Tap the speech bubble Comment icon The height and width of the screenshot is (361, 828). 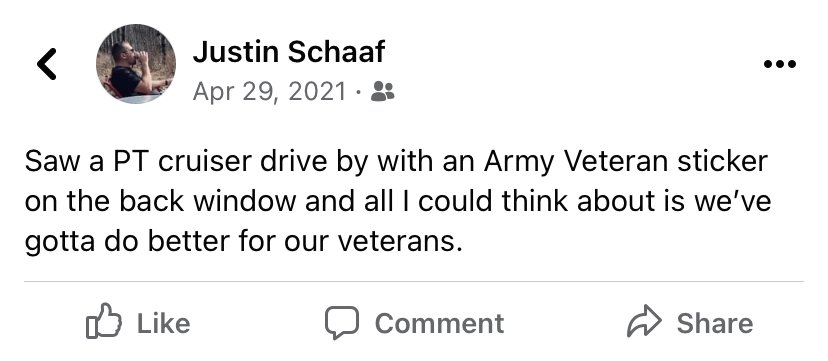pyautogui.click(x=342, y=322)
